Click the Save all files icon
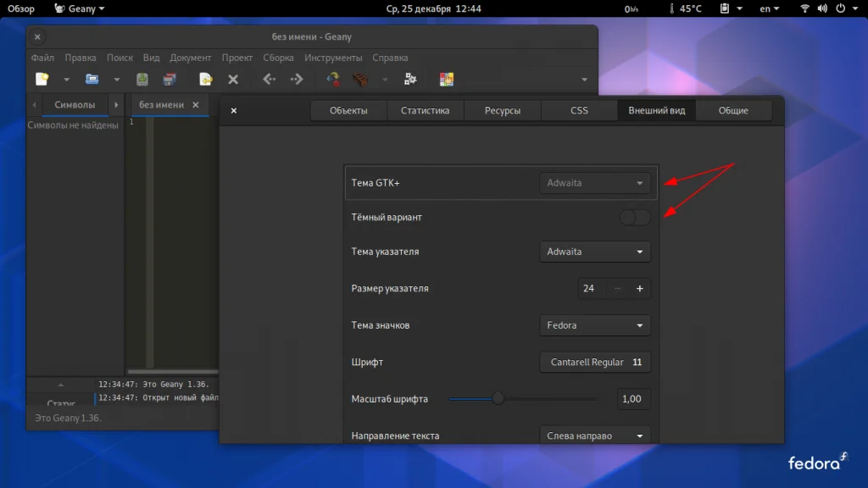The width and height of the screenshot is (868, 488). pyautogui.click(x=170, y=80)
